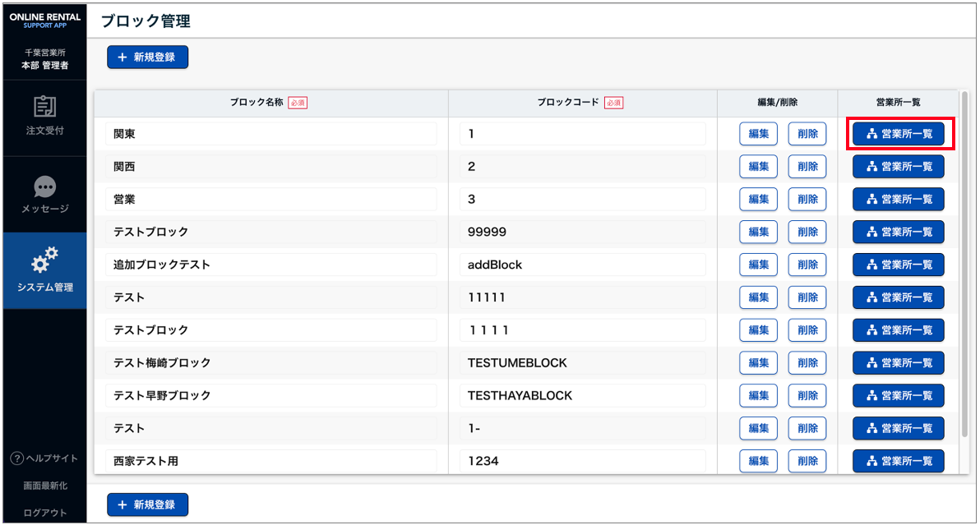Viewport: 980px width, 525px height.
Task: Open 営業所一覧 for the 西家テスト用 row
Action: tap(898, 462)
